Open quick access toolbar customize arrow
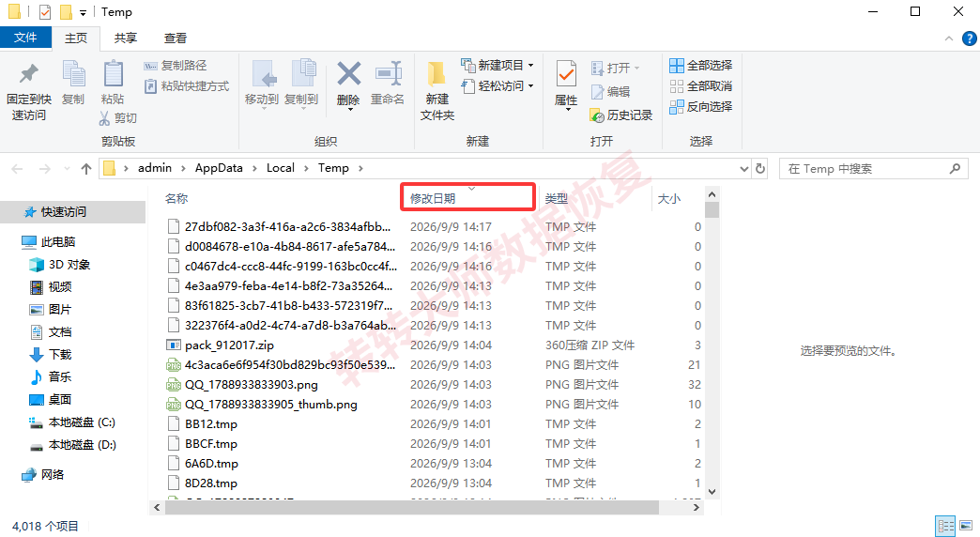 [83, 12]
